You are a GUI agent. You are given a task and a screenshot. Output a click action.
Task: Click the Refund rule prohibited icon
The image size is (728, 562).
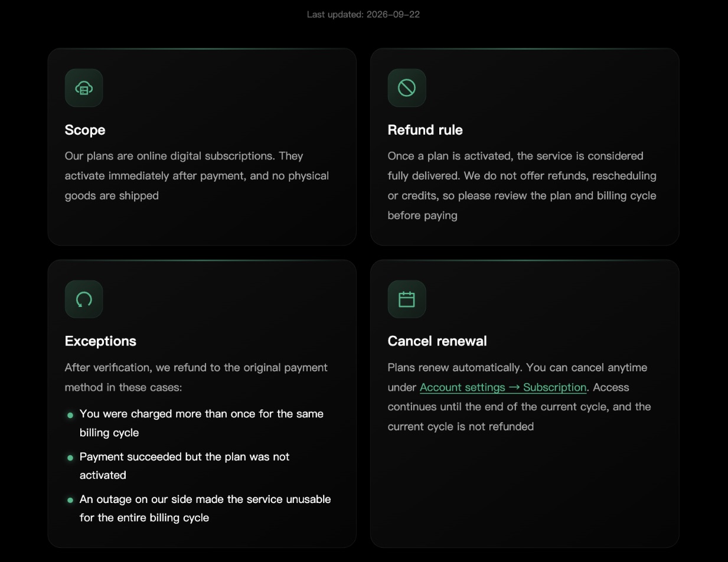click(x=407, y=88)
